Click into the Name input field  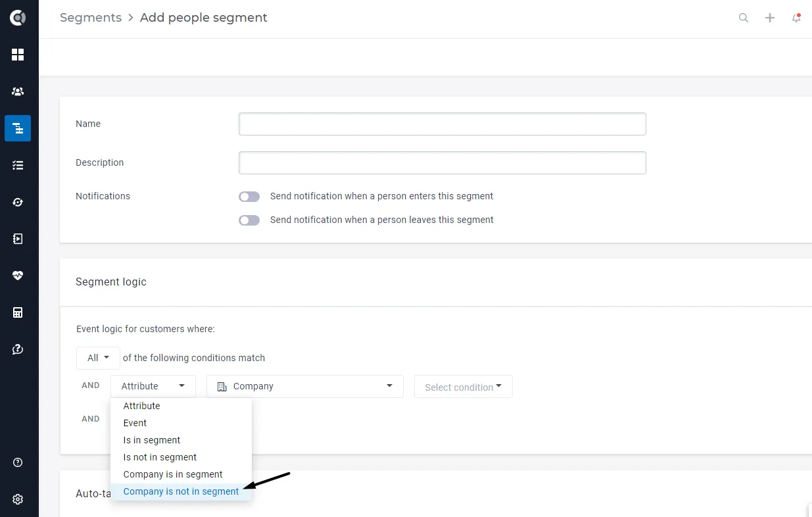442,124
